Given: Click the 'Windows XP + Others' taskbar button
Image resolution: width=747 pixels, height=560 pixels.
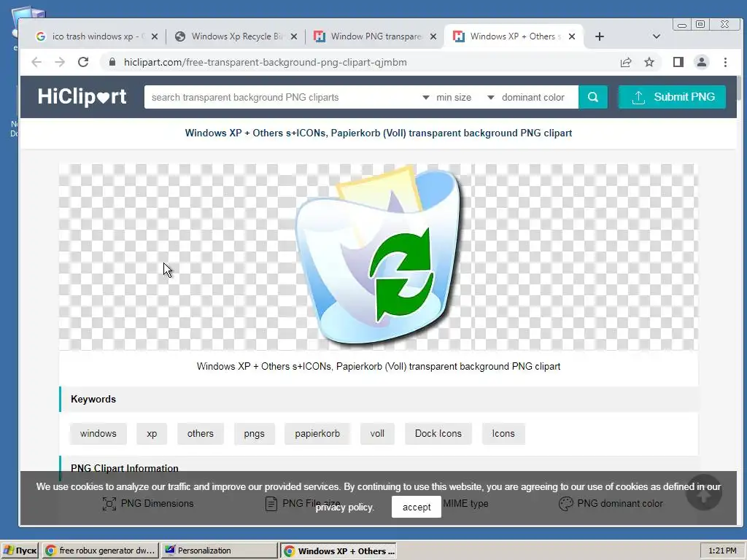Looking at the screenshot, I should 338,551.
